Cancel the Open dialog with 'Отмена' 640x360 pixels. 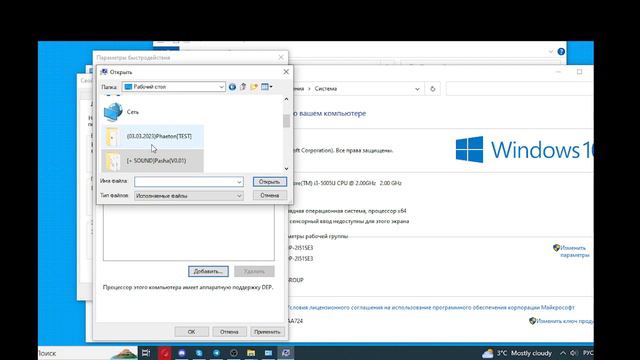coord(269,196)
